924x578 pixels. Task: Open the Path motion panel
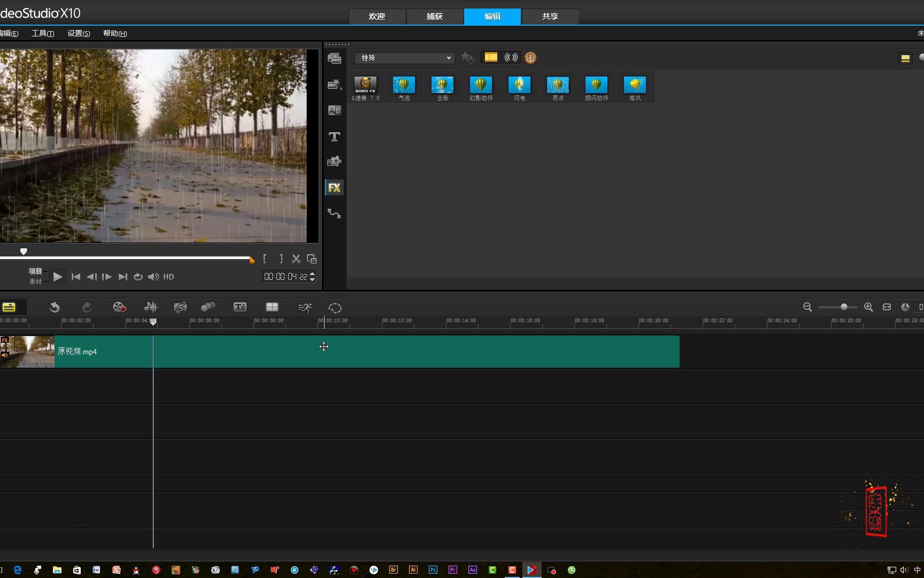tap(334, 214)
